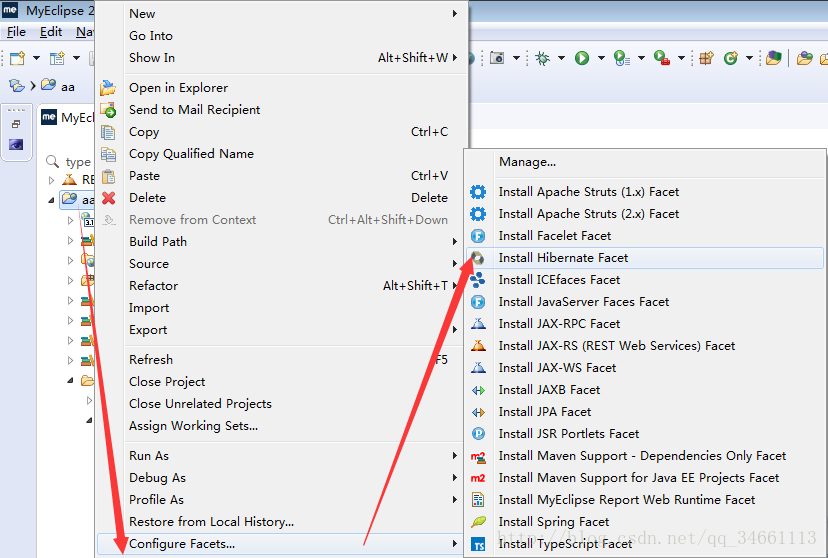This screenshot has width=828, height=558.
Task: Select Install JSR Portlets Facet
Action: (x=645, y=434)
